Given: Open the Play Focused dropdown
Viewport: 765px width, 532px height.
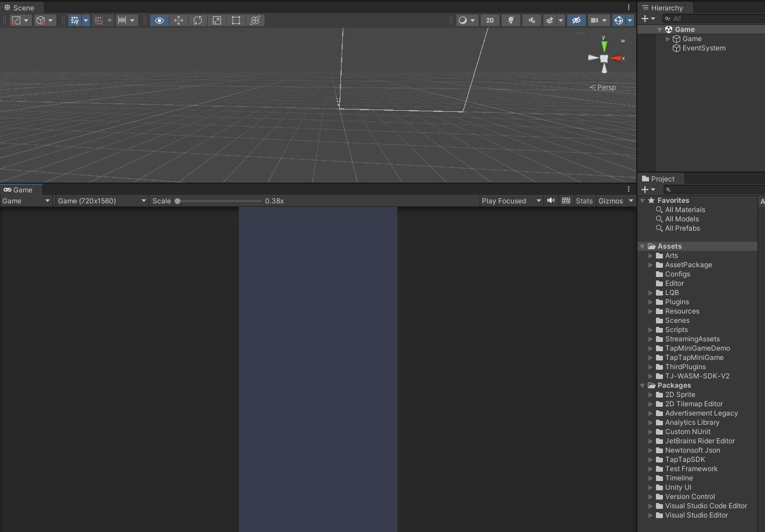Looking at the screenshot, I should point(510,201).
